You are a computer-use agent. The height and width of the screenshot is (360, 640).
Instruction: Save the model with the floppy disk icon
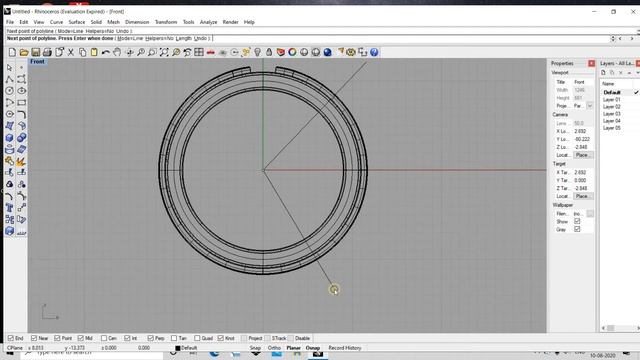pyautogui.click(x=36, y=52)
